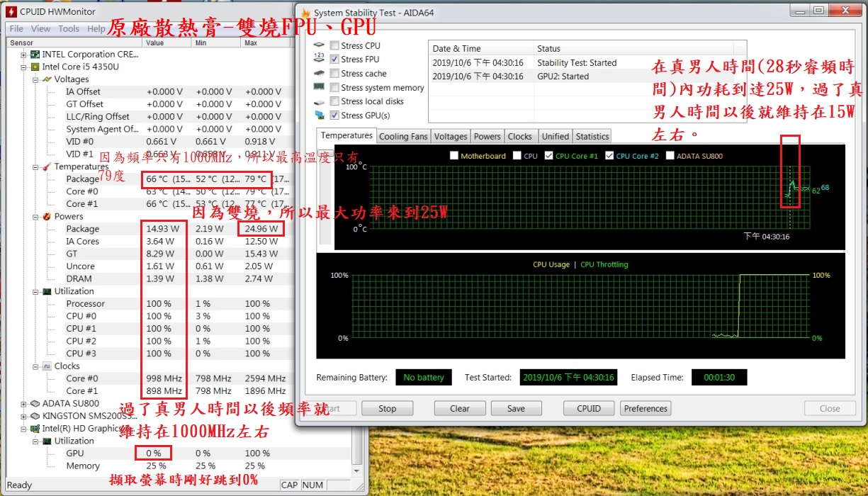Click the INTEL Corporation motherboard icon
The image size is (868, 496).
pyautogui.click(x=35, y=55)
